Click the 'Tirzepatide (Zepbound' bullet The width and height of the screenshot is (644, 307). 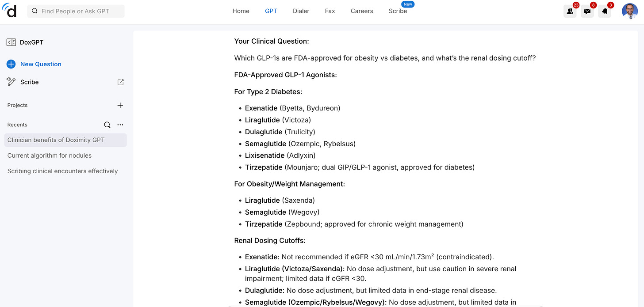click(x=354, y=224)
